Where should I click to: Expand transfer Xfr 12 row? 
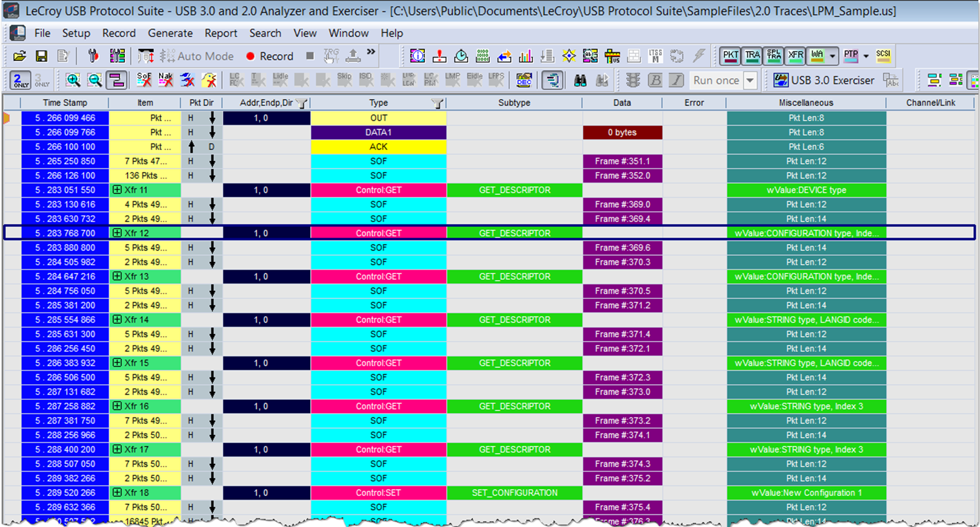[117, 233]
